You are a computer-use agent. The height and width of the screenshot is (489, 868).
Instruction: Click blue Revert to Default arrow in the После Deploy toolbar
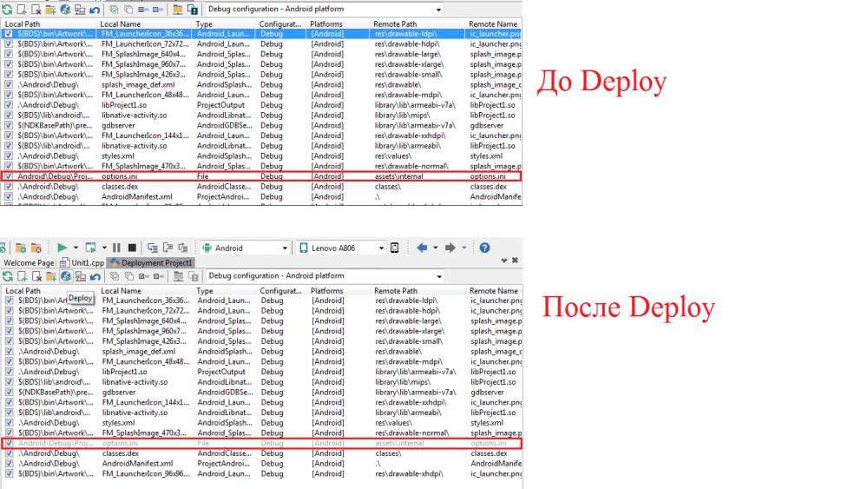tap(95, 276)
